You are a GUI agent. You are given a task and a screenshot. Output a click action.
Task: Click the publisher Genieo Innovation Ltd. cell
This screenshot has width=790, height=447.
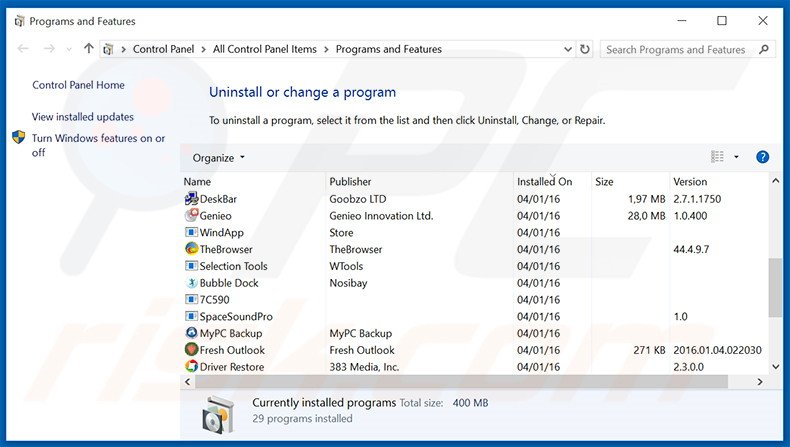[x=381, y=216]
